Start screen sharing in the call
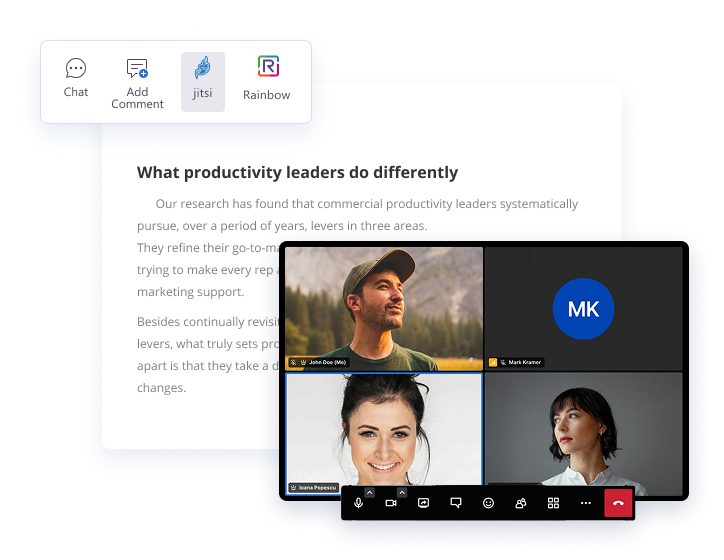Image resolution: width=724 pixels, height=560 pixels. (x=423, y=503)
